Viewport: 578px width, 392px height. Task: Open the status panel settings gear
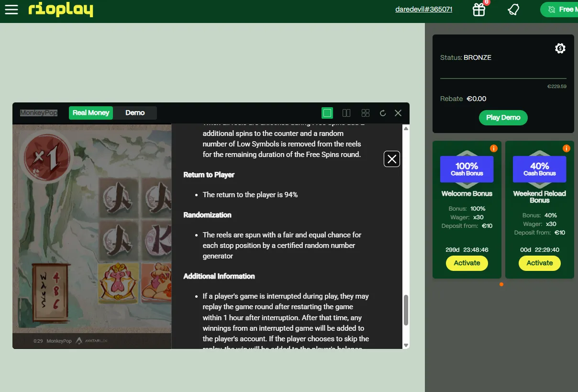(560, 48)
